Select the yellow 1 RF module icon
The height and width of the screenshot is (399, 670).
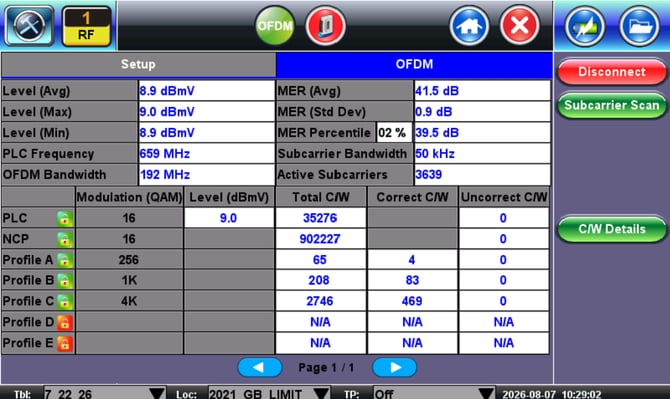click(86, 26)
